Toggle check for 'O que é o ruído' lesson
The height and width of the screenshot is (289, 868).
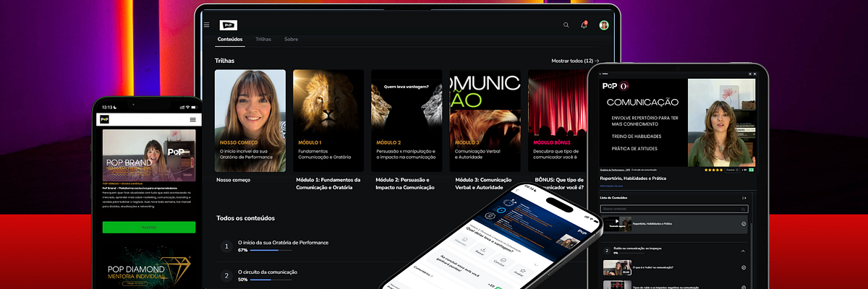pos(744,268)
